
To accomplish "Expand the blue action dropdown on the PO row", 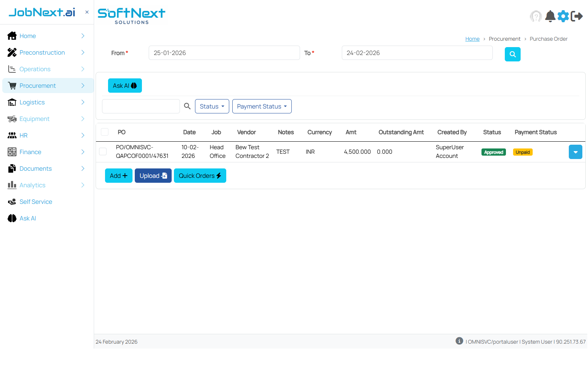I will click(575, 151).
